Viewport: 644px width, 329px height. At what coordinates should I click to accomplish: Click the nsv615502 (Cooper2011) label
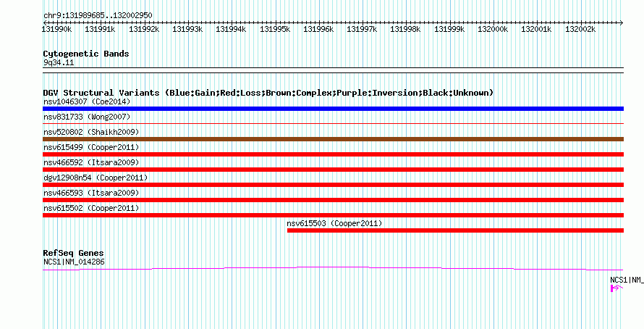tap(91, 208)
